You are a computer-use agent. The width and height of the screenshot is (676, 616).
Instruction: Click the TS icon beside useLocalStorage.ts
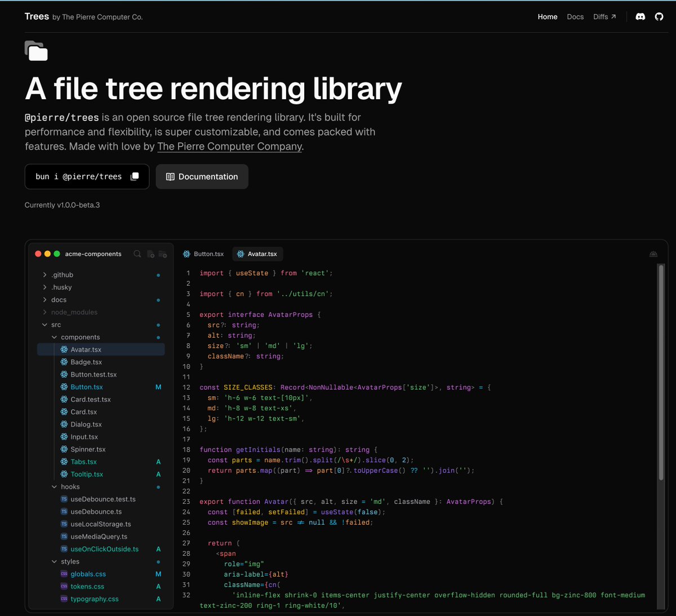[x=64, y=524]
